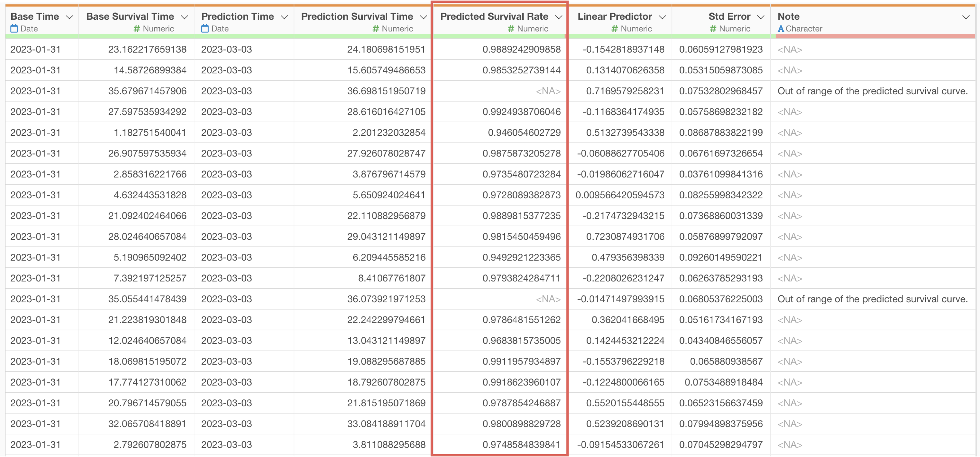Open the Prediction Time column dropdown arrow
This screenshot has width=980, height=457.
284,17
